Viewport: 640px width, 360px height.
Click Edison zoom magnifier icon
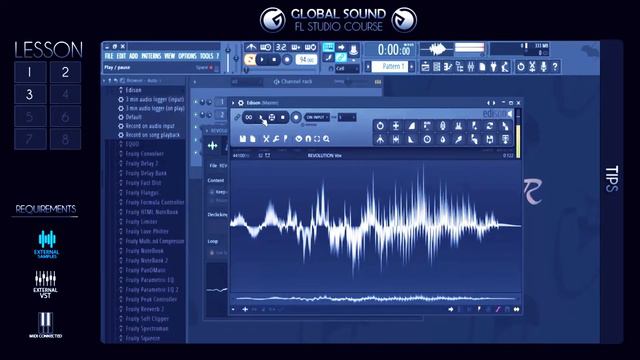click(x=326, y=139)
